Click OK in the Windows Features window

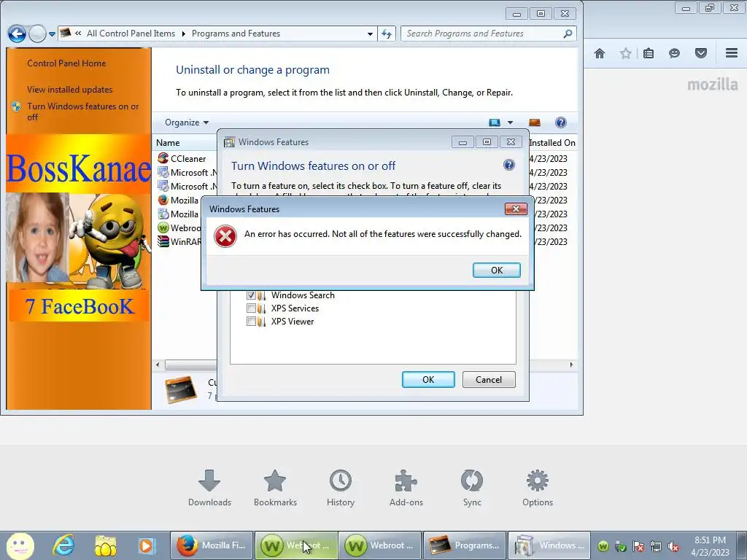pos(428,379)
